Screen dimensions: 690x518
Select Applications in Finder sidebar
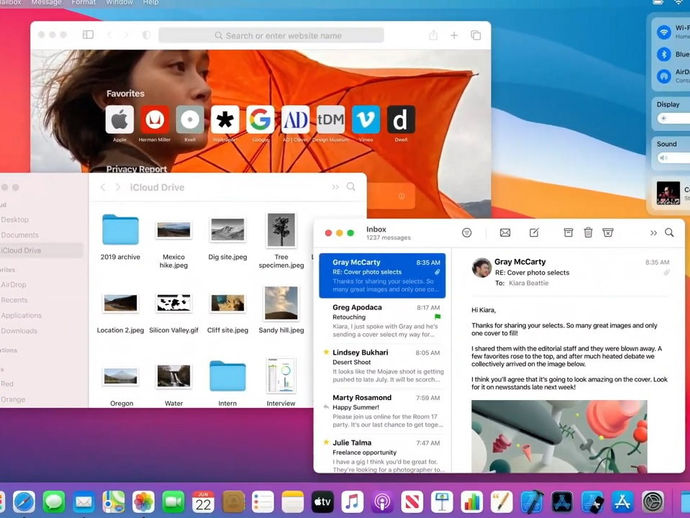[x=21, y=316]
